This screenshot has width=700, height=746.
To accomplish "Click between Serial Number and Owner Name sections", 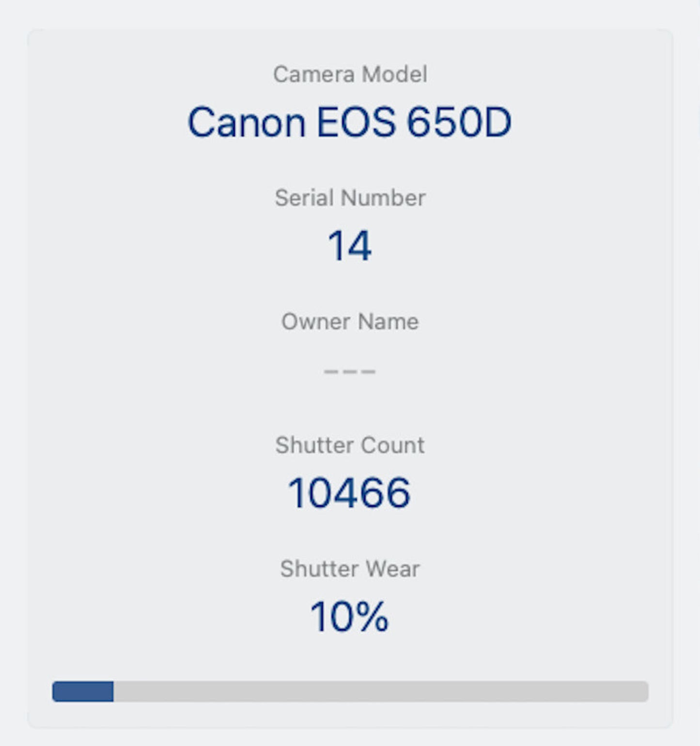I will [350, 286].
